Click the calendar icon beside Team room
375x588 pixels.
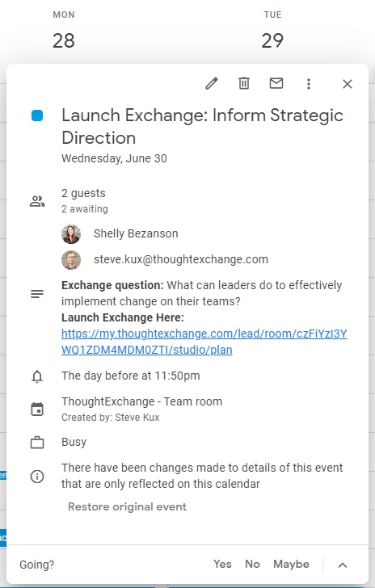[37, 409]
